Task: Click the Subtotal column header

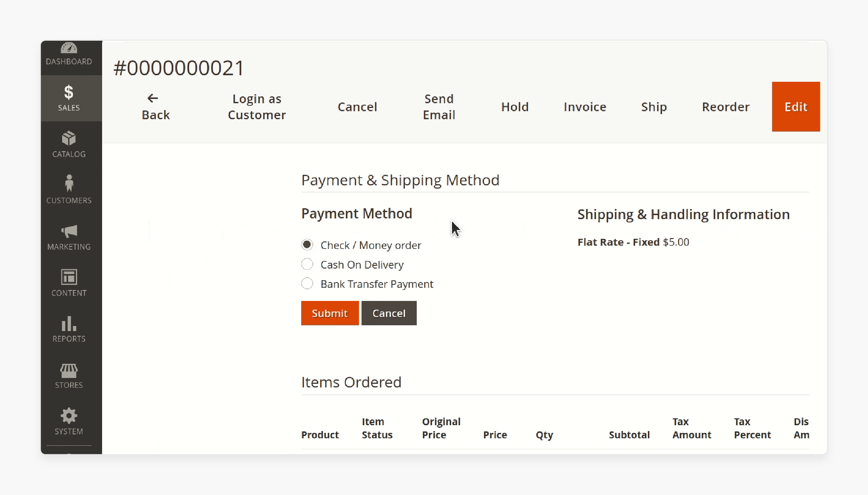Action: tap(629, 435)
